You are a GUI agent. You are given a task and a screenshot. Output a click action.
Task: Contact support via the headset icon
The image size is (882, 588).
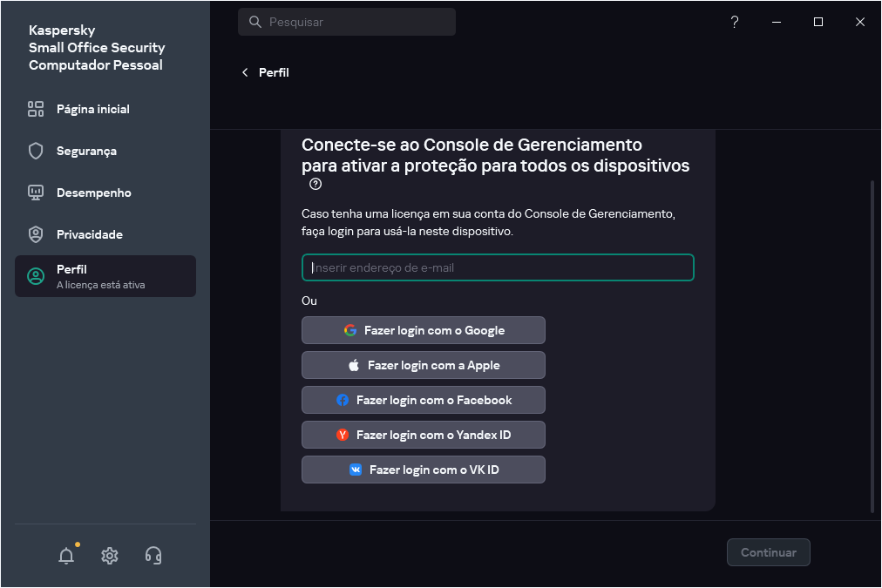pyautogui.click(x=153, y=555)
